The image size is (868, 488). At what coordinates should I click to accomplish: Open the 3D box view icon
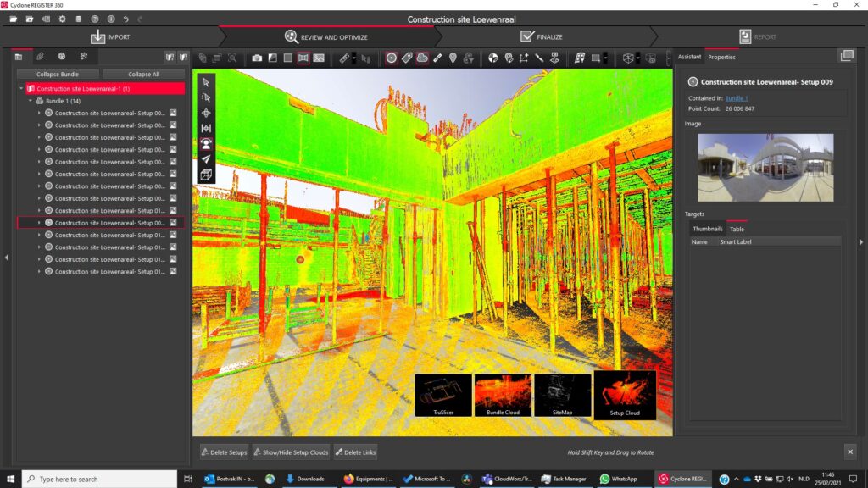[628, 58]
